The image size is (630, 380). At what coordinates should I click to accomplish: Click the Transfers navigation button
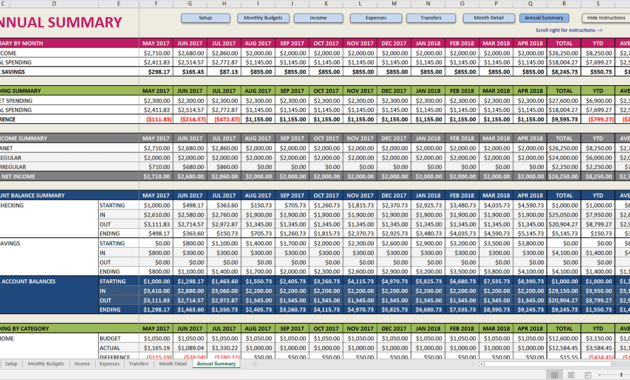(431, 18)
